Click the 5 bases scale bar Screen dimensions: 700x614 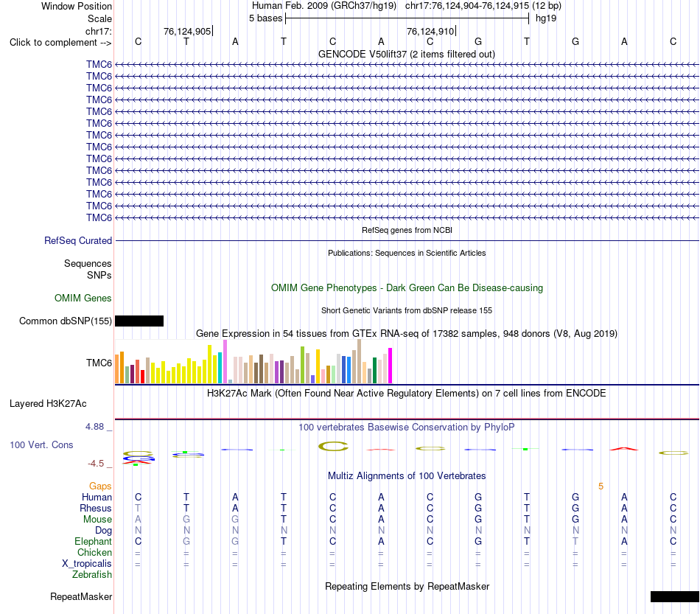click(407, 18)
